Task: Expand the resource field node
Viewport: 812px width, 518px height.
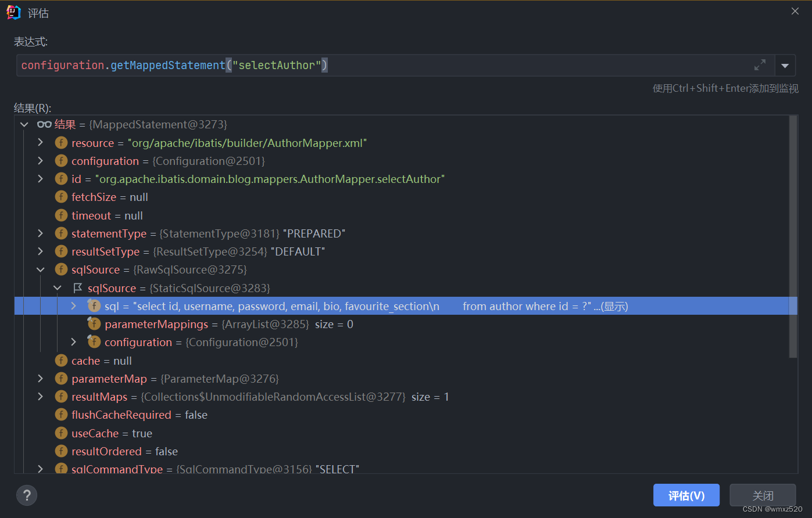Action: point(40,143)
